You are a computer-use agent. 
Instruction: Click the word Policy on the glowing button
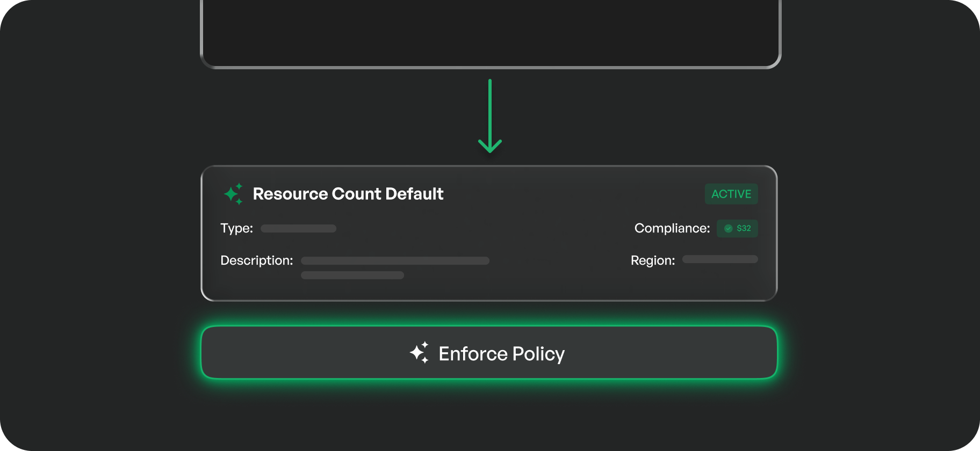[x=538, y=354]
